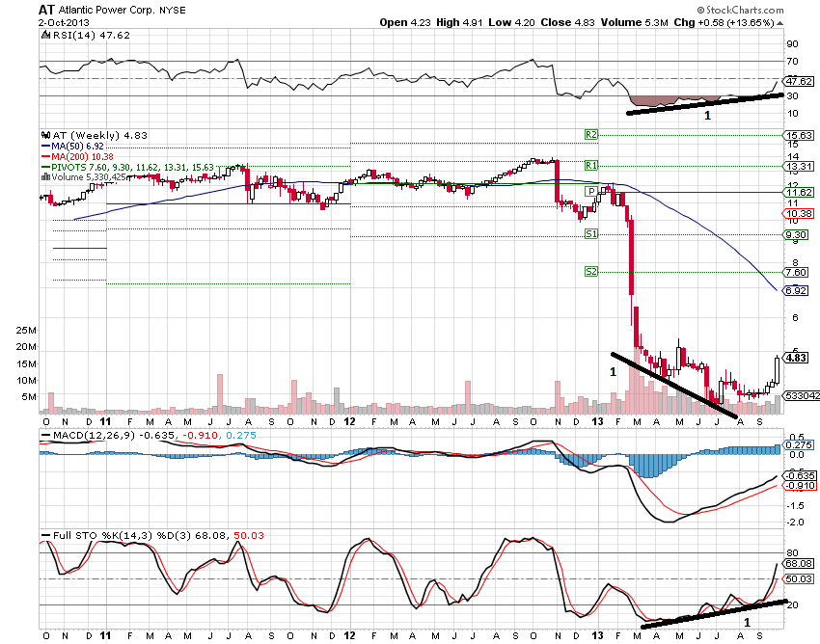Click the PIVOTS legend entry
The image size is (820, 644).
pyautogui.click(x=127, y=168)
